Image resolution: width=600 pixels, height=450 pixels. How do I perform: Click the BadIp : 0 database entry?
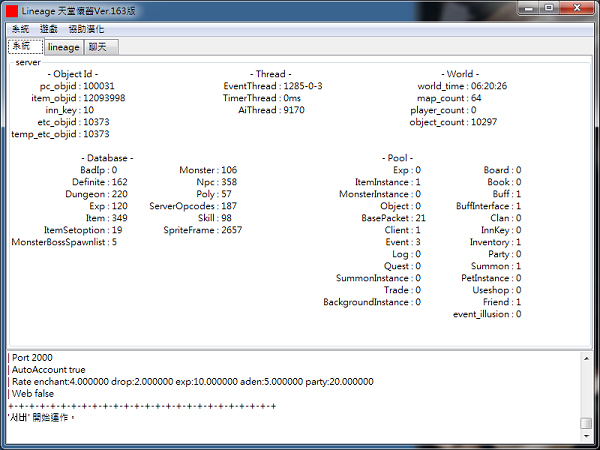[98, 170]
